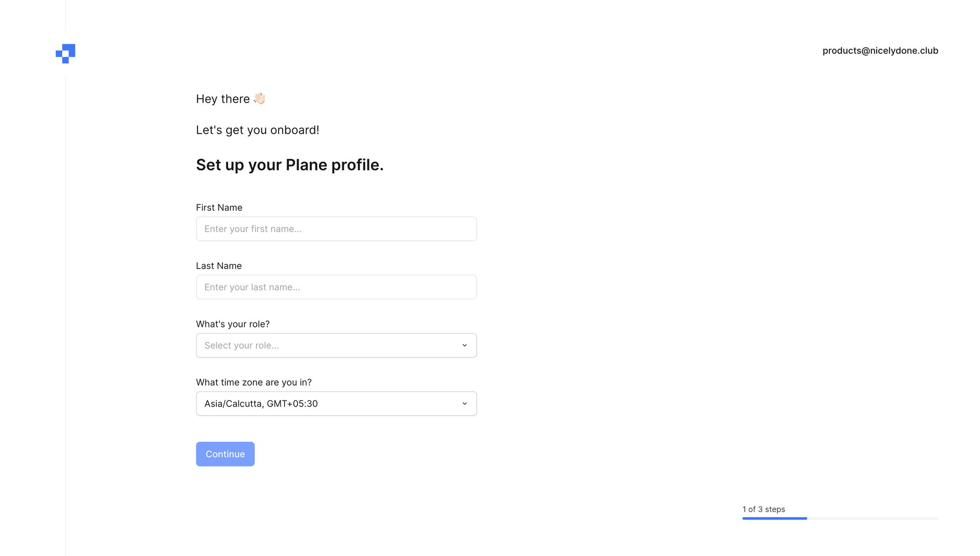Click the role dropdown chevron arrow
Viewport: 980px width, 556px height.
pos(464,345)
